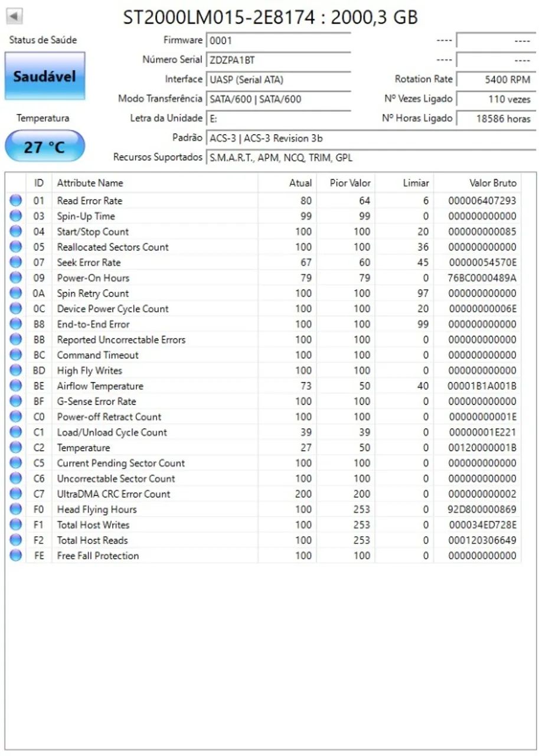Screen dimensions: 539x756
Task: Click the status icon for Free Fall Protection
Action: [16, 555]
